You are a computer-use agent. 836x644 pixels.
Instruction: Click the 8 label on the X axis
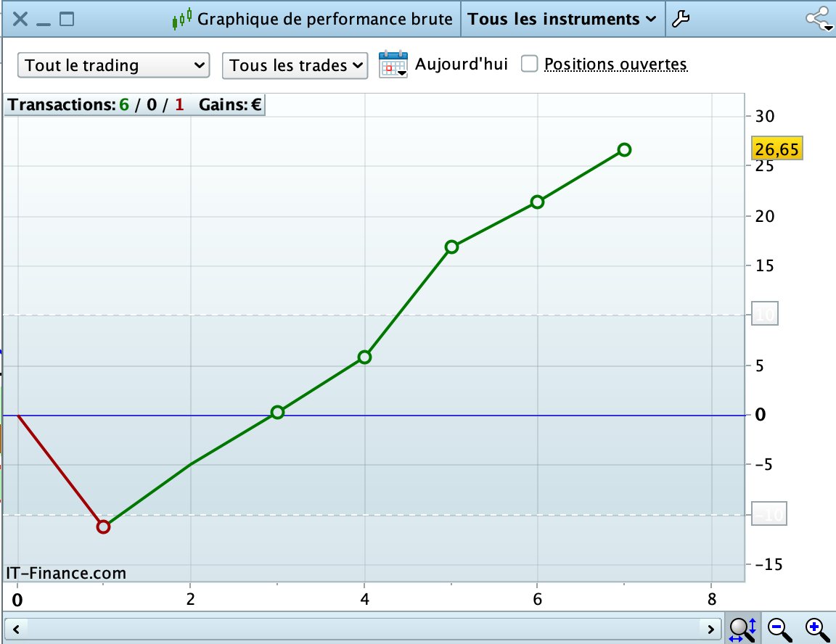[x=712, y=600]
